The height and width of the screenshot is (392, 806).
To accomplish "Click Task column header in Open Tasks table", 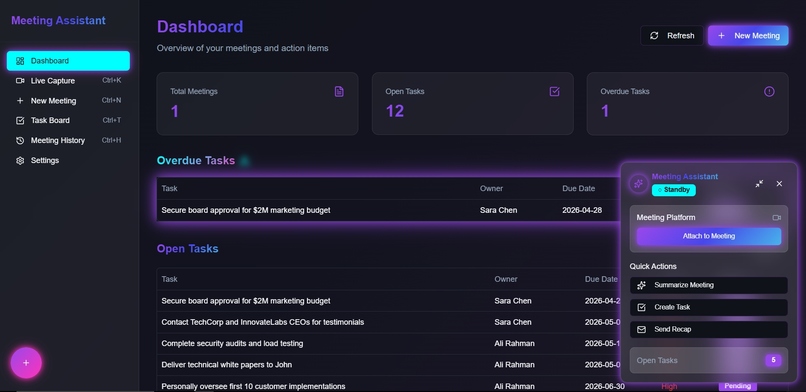I will pos(170,279).
